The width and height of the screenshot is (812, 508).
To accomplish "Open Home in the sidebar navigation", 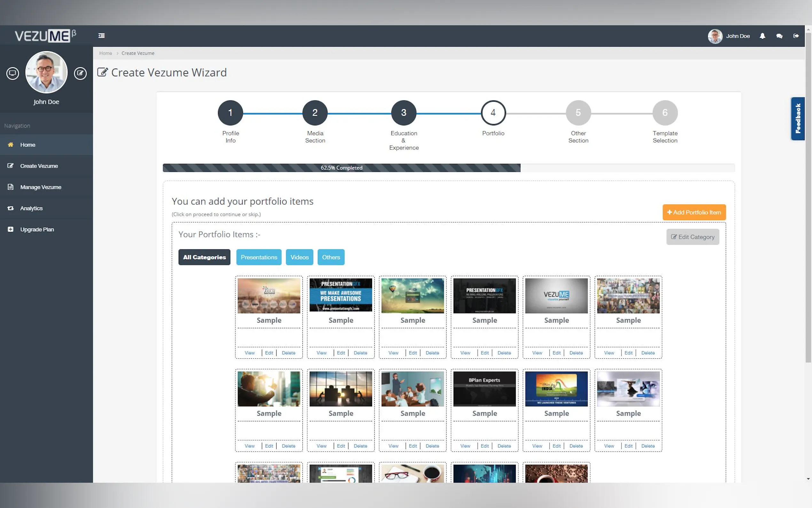I will point(46,145).
